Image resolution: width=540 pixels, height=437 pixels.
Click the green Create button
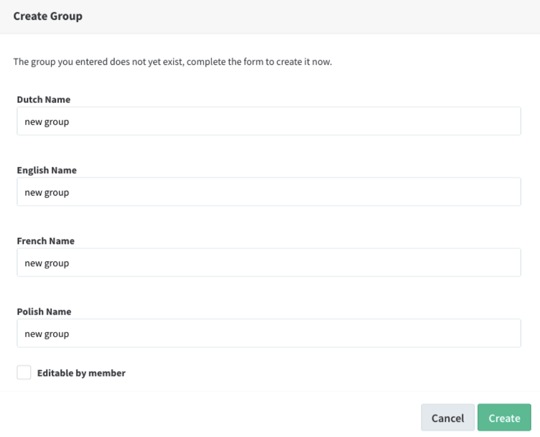pyautogui.click(x=504, y=417)
